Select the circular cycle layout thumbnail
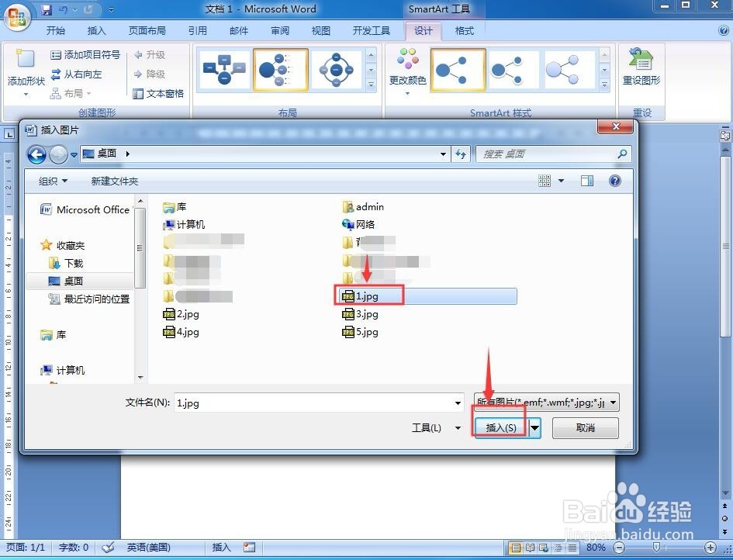This screenshot has width=733, height=560. 337,70
